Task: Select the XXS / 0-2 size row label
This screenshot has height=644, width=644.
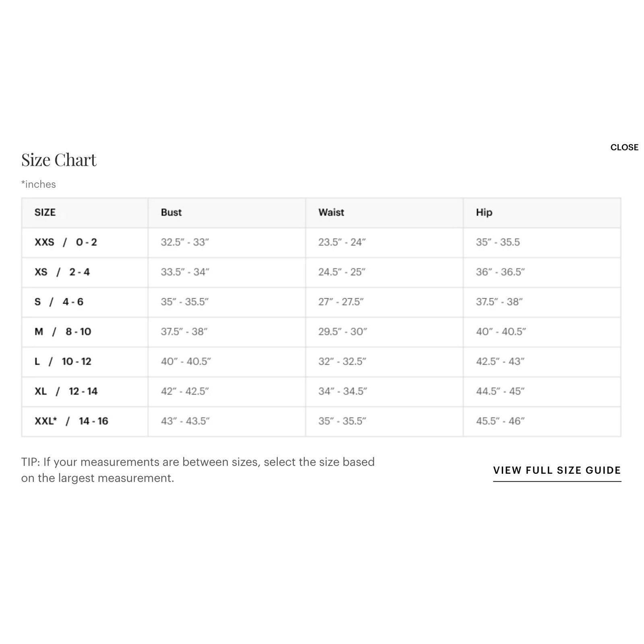Action: (x=66, y=242)
